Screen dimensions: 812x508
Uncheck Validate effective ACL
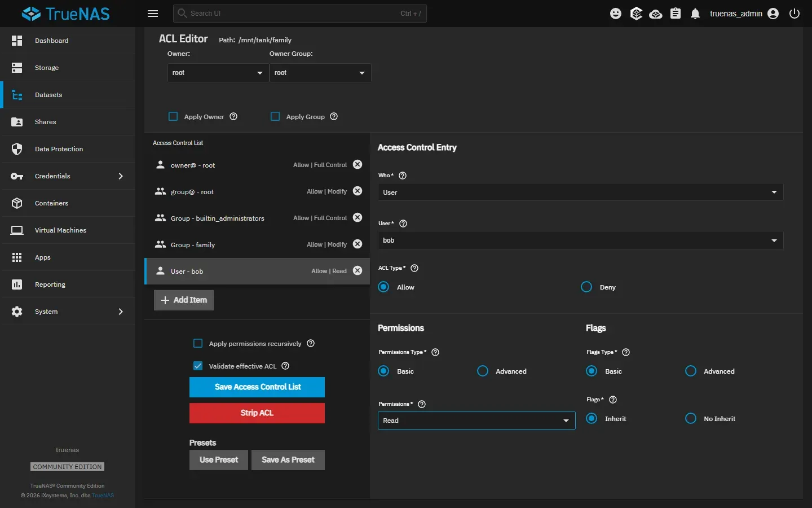coord(198,366)
